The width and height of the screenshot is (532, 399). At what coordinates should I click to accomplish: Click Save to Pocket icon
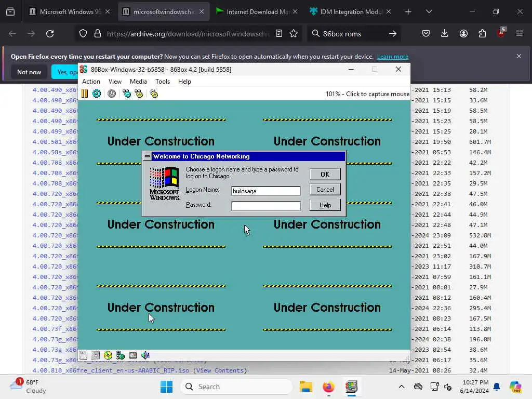pos(426,34)
